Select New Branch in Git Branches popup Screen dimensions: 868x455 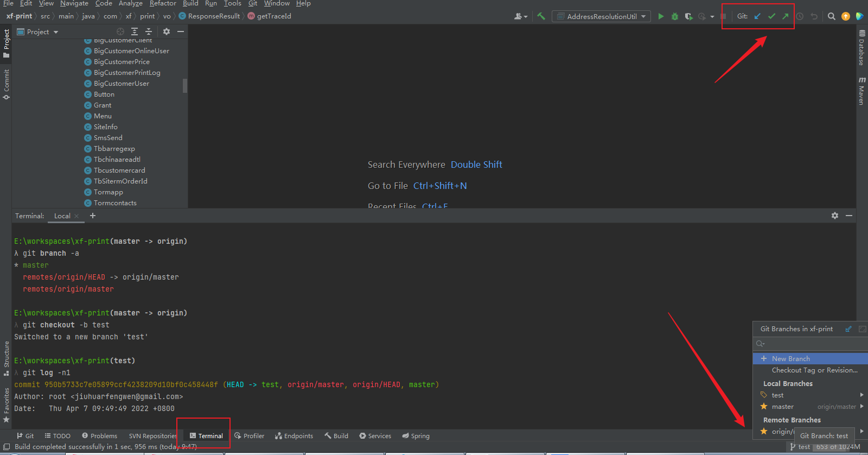point(810,358)
